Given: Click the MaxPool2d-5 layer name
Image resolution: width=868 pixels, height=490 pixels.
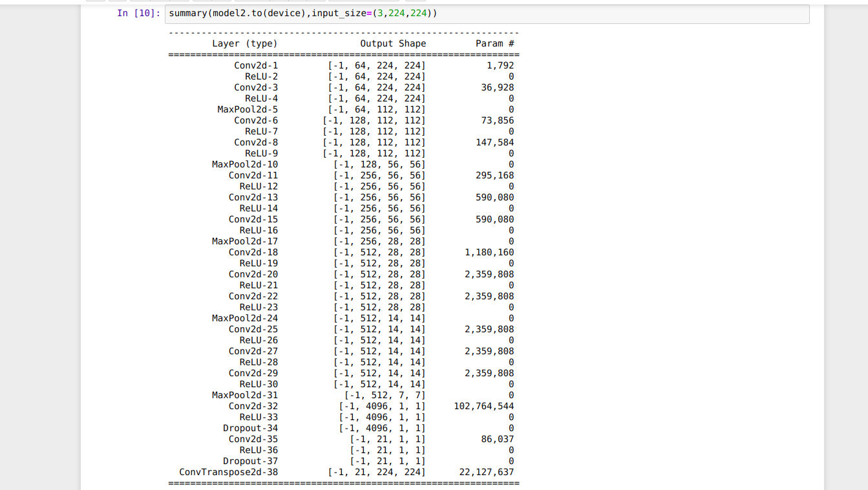Looking at the screenshot, I should pyautogui.click(x=248, y=109).
